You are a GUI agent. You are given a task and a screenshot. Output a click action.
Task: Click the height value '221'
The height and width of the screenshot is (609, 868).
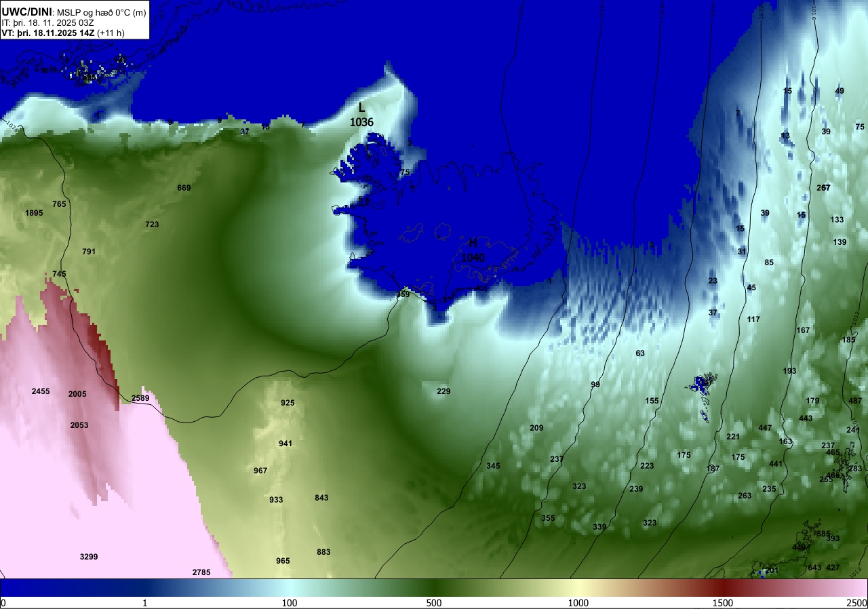point(733,437)
